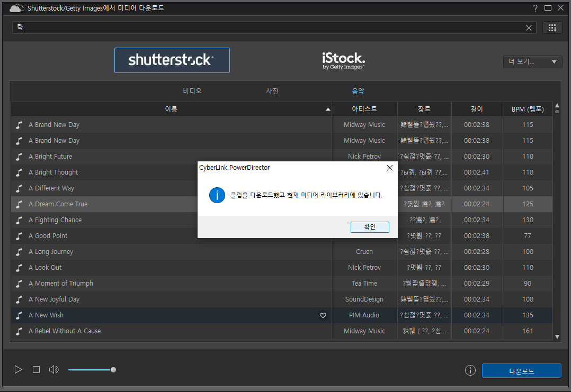Viewport: 571px width, 392px height.
Task: Click the music note icon for A Dream Come True
Action: (x=19, y=204)
